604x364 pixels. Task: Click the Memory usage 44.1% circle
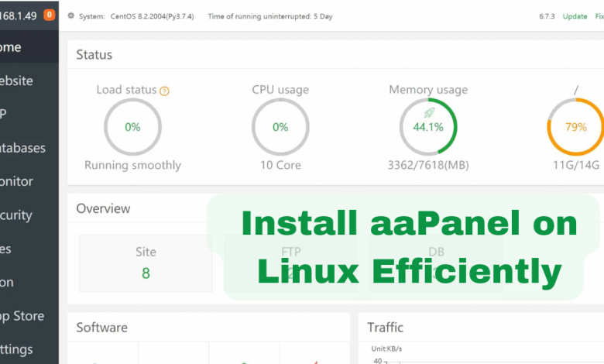click(428, 127)
